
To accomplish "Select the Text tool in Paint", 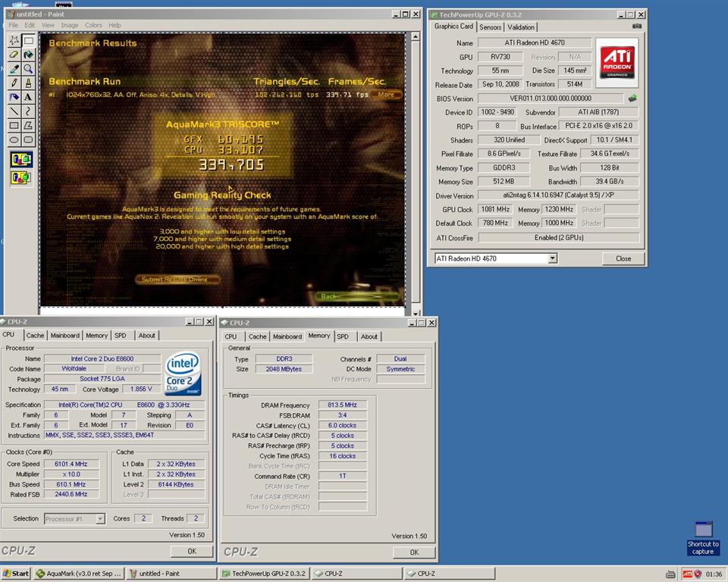I will [x=28, y=97].
